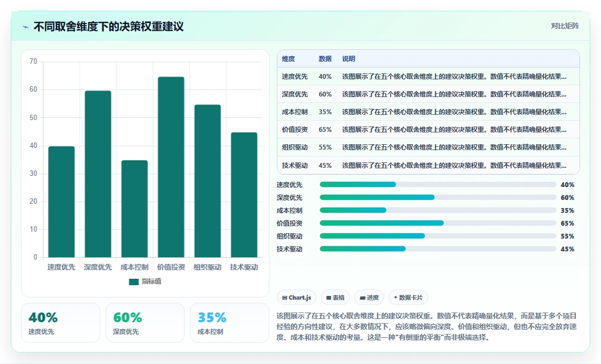Click the 55% value in the table

[325, 147]
